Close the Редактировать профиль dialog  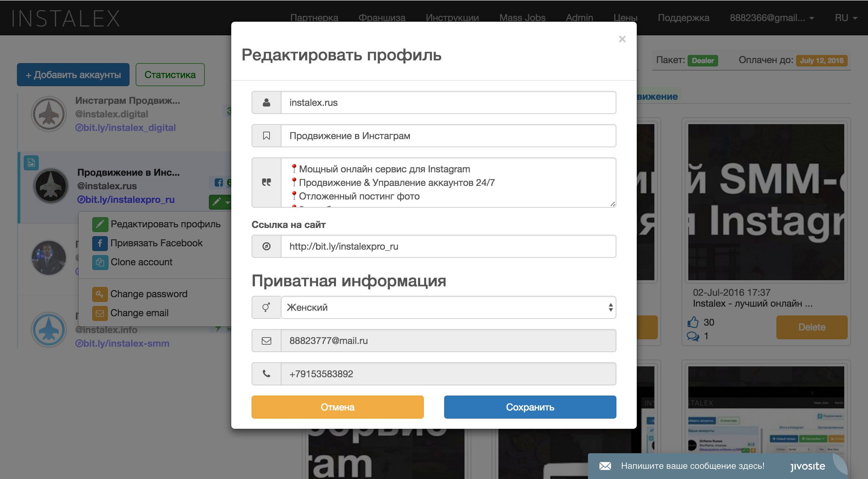pyautogui.click(x=622, y=39)
